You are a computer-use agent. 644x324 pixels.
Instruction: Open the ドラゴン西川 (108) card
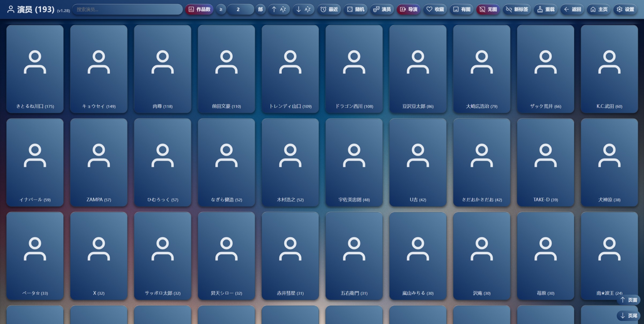tap(354, 69)
